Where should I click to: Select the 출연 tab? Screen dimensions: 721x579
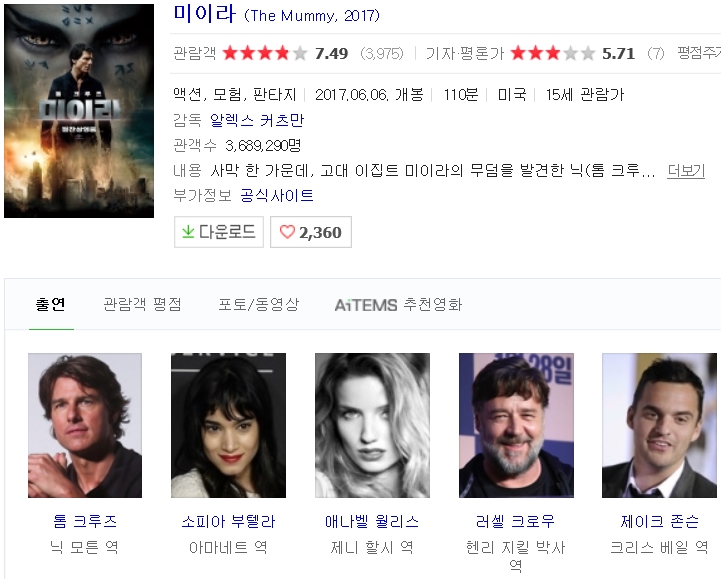(x=51, y=304)
